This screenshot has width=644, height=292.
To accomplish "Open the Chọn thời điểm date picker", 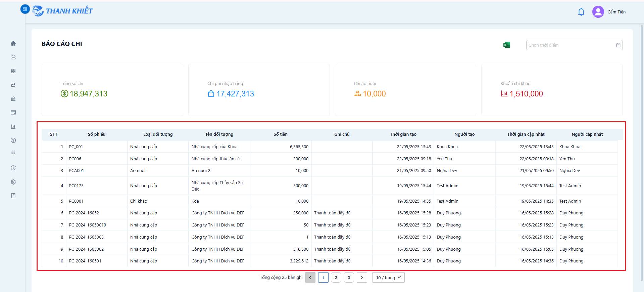I will [574, 45].
